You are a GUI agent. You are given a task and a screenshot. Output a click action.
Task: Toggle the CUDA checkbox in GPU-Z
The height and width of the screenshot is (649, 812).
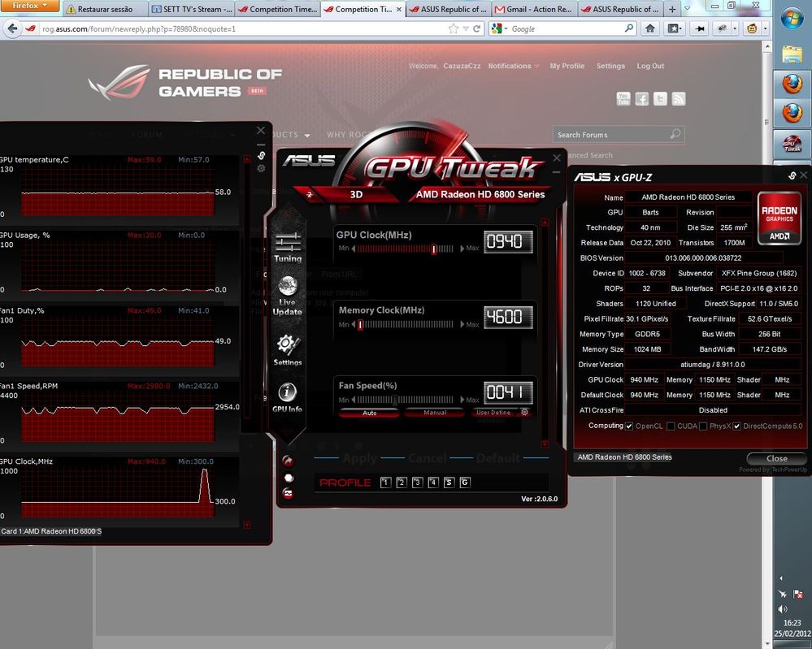tap(671, 426)
